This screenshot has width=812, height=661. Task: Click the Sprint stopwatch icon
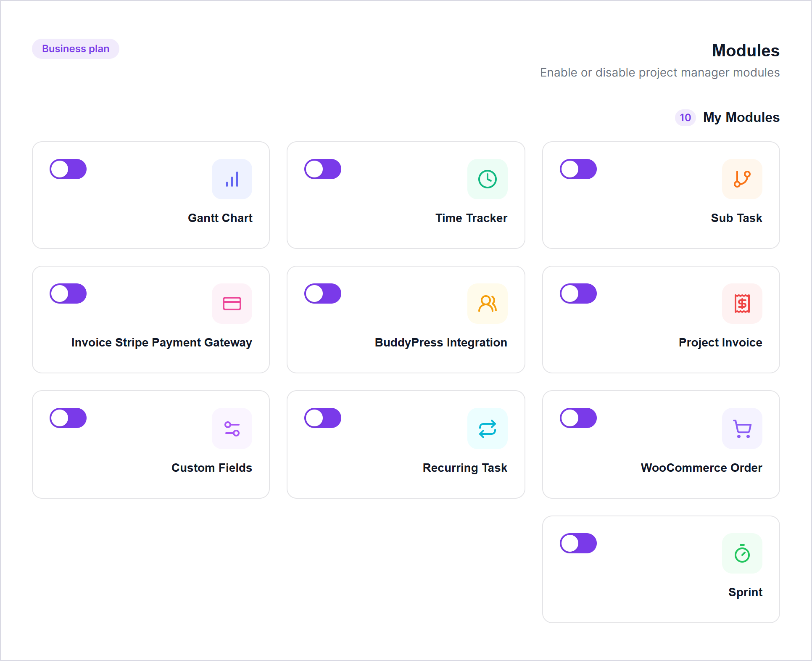click(742, 553)
